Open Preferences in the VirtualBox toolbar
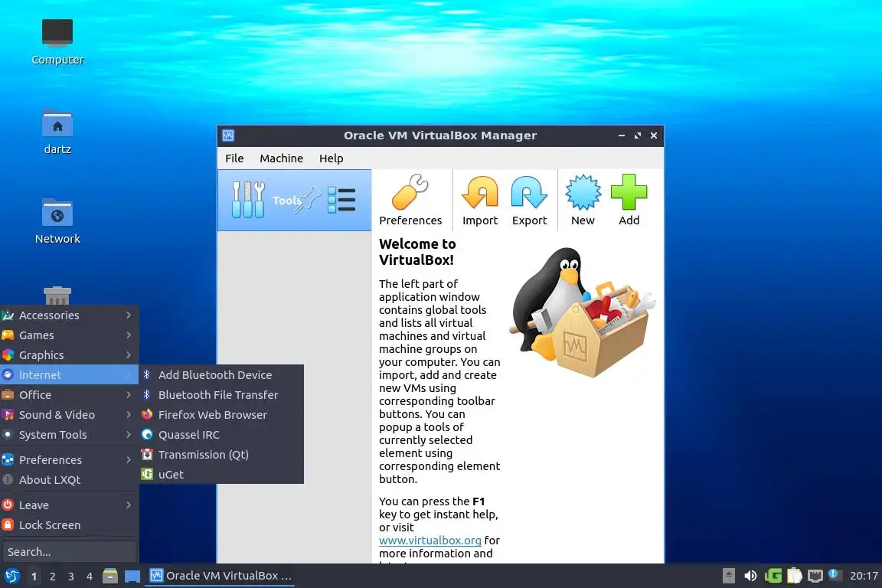882x588 pixels. [410, 200]
